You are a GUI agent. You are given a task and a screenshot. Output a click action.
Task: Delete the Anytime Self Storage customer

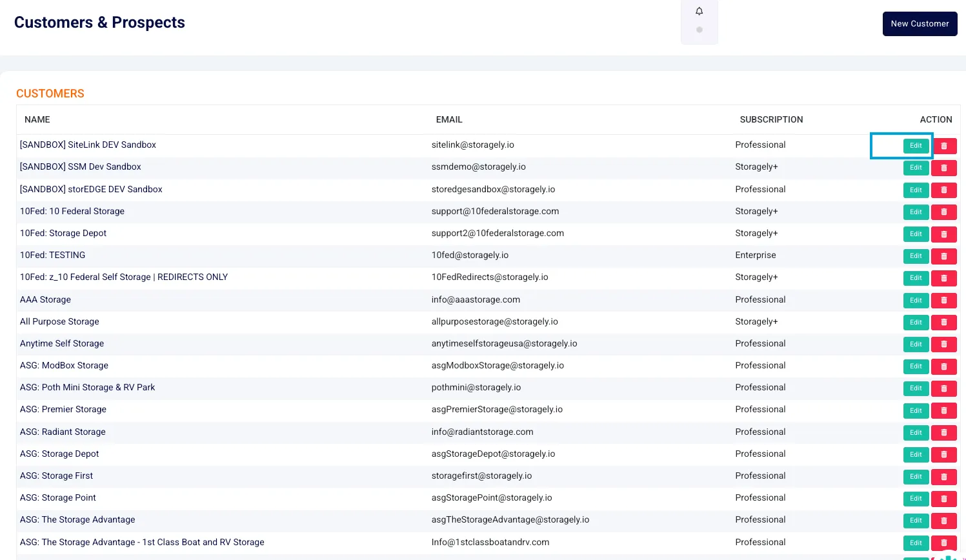(x=944, y=345)
